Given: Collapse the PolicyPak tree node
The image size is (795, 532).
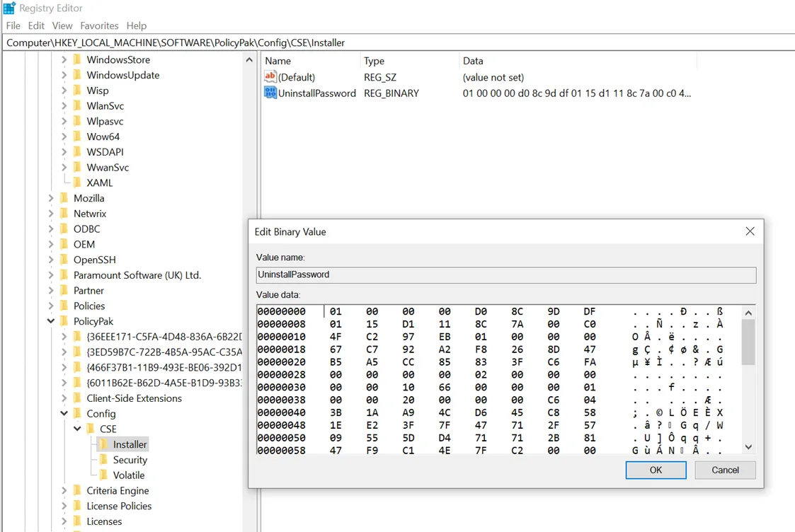Looking at the screenshot, I should (x=52, y=321).
